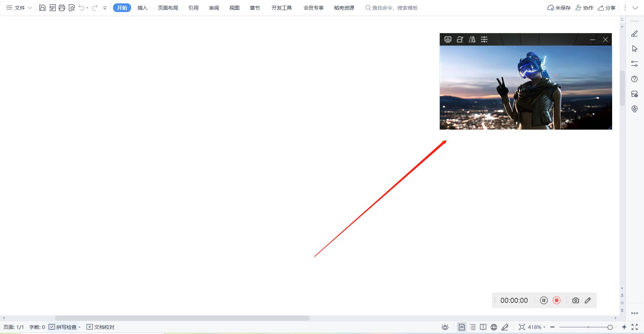644x334 pixels.
Task: Expand the spell check options arrow
Action: (79, 327)
